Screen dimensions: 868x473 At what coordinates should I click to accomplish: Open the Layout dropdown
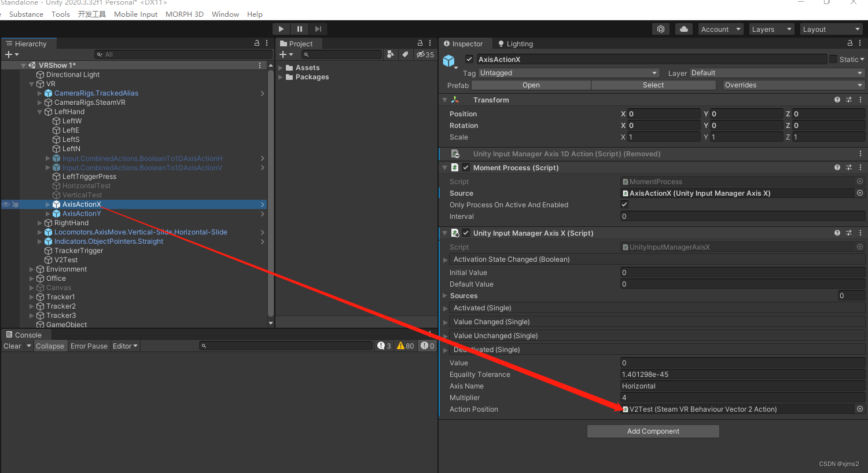pos(832,30)
